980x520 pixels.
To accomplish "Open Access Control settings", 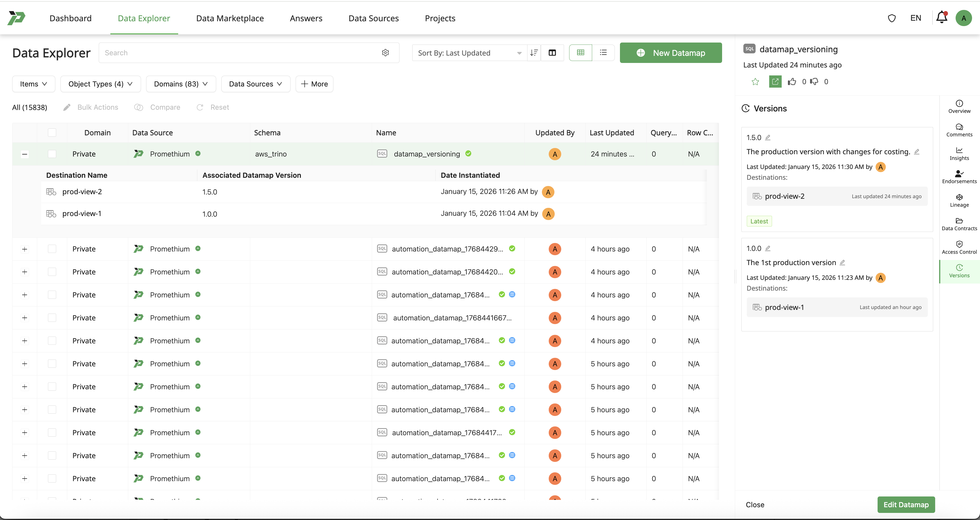I will pos(959,247).
